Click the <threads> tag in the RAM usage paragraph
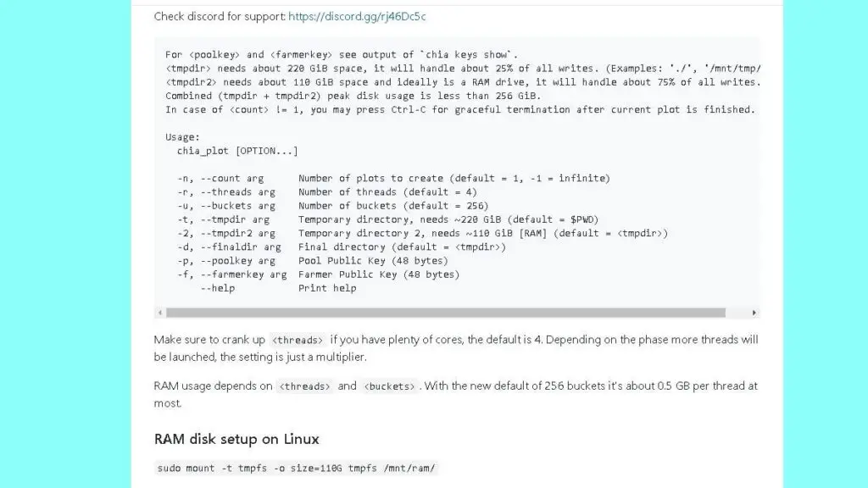The image size is (868, 488). click(x=305, y=386)
